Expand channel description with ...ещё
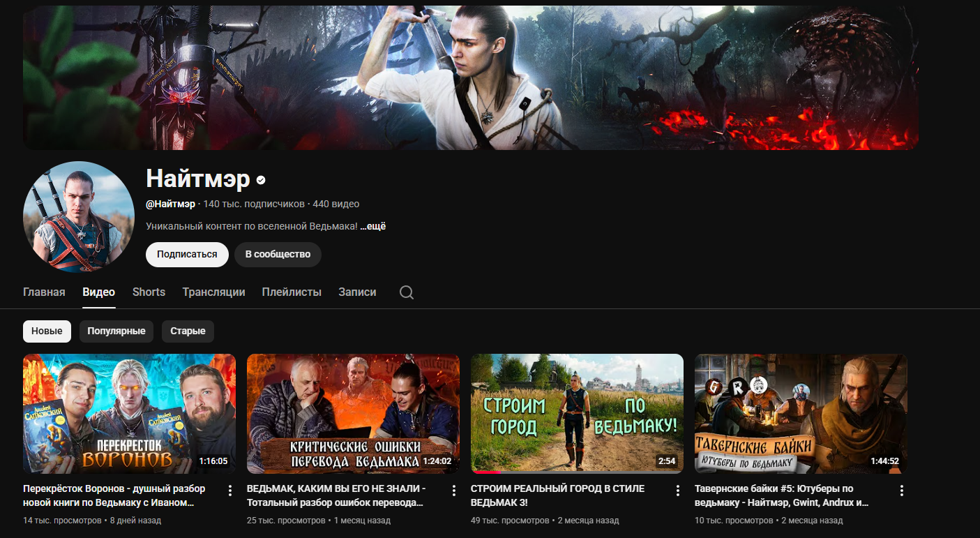 pyautogui.click(x=373, y=226)
